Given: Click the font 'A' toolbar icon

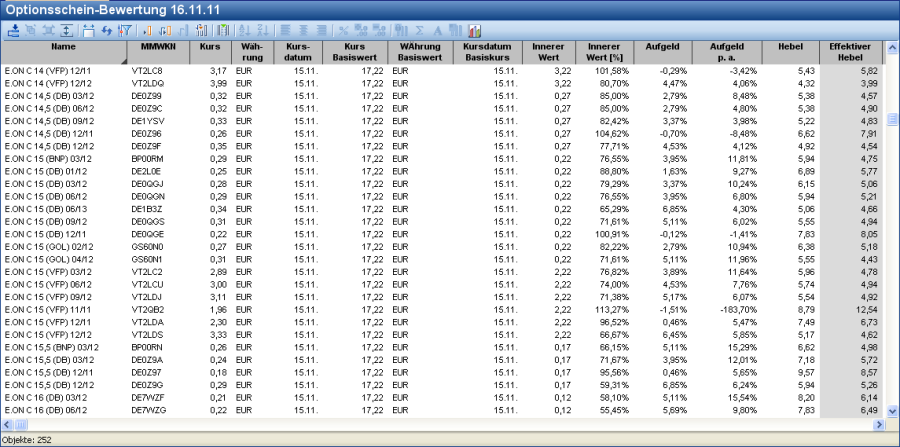Looking at the screenshot, I should pos(437,30).
